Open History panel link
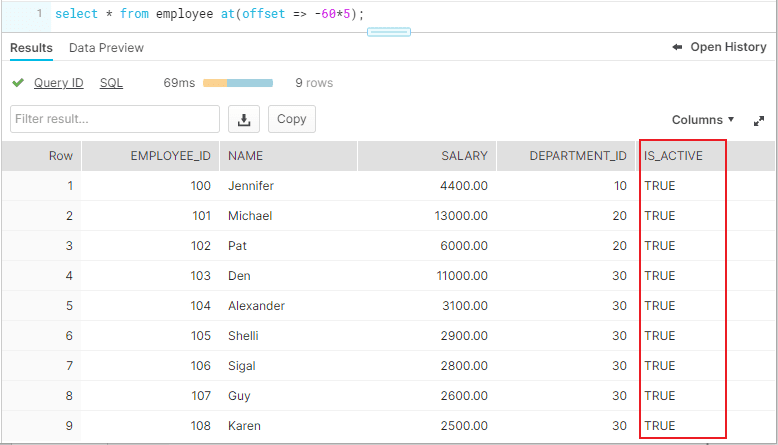The height and width of the screenshot is (445, 778). (728, 47)
